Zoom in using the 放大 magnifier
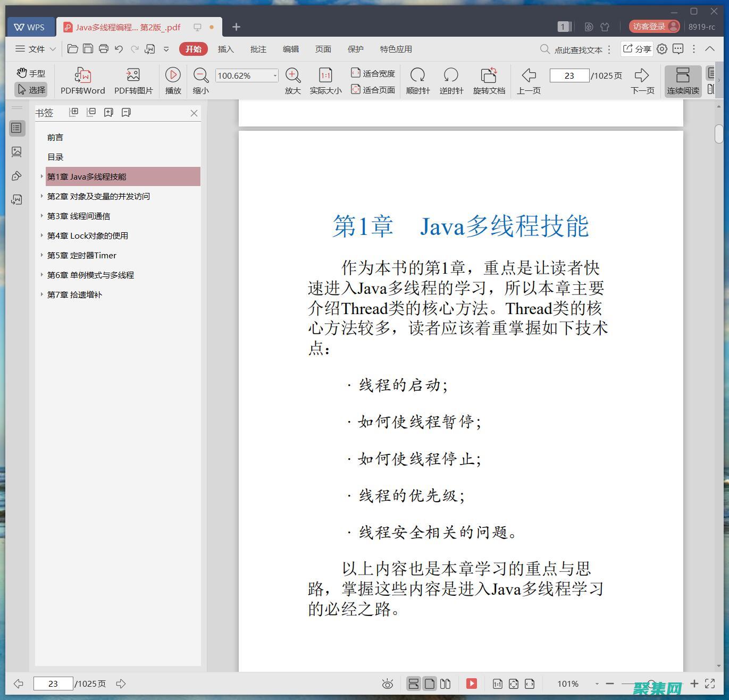Image resolution: width=729 pixels, height=700 pixels. point(292,75)
